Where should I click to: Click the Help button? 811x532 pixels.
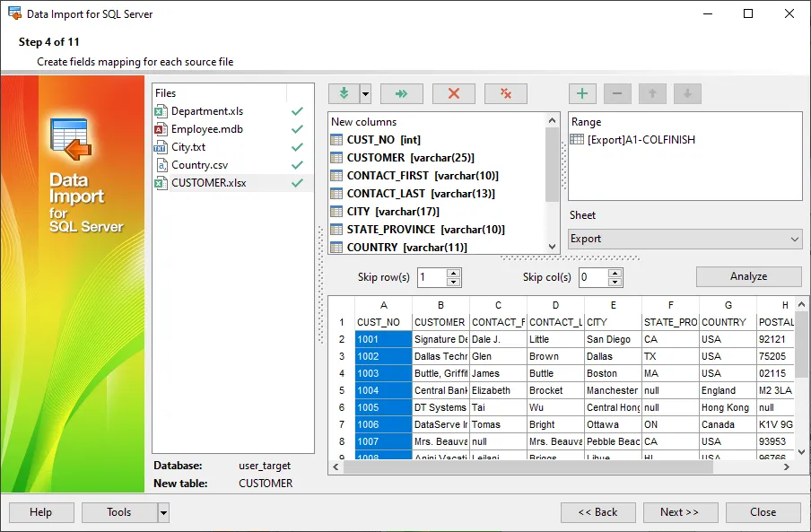41,513
